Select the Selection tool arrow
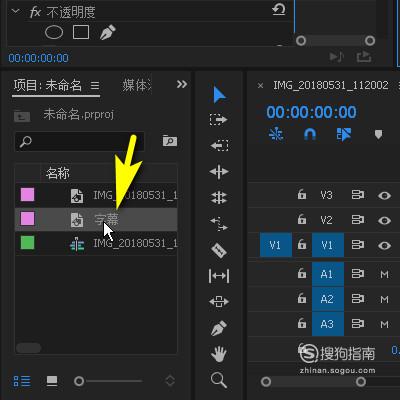Viewport: 400px width, 400px height. pyautogui.click(x=219, y=95)
